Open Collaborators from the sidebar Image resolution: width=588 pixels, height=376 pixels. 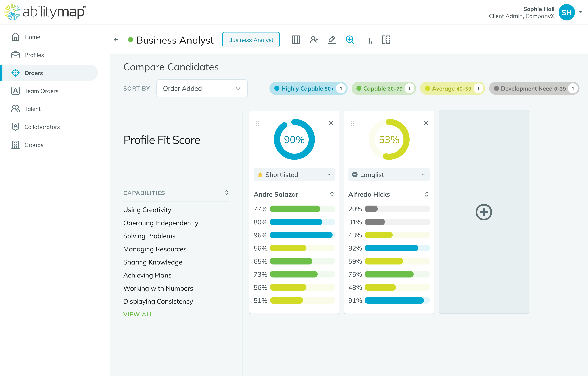pyautogui.click(x=42, y=127)
